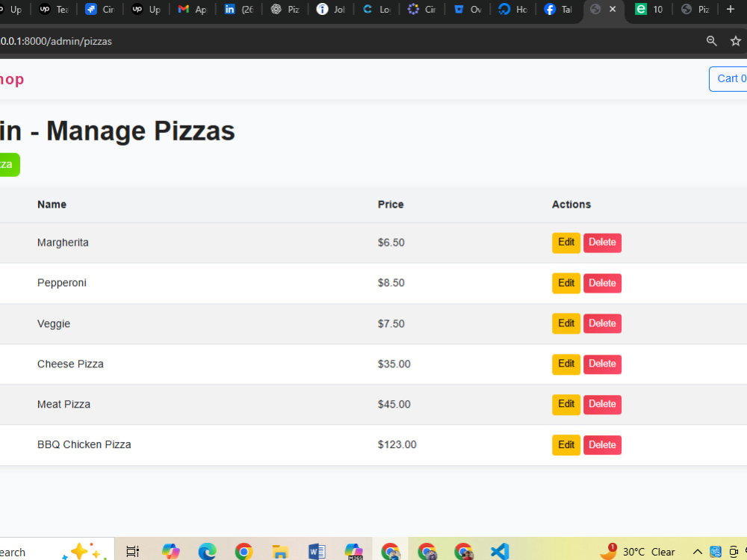Open Microsoft Edge from the taskbar
Screen dimensions: 747x560
click(207, 552)
